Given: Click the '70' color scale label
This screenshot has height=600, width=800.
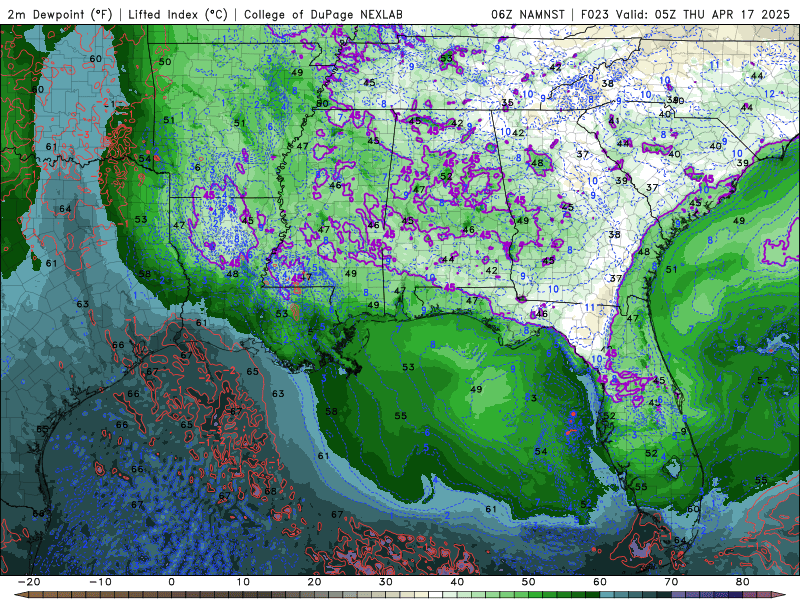Looking at the screenshot, I should point(671,582).
